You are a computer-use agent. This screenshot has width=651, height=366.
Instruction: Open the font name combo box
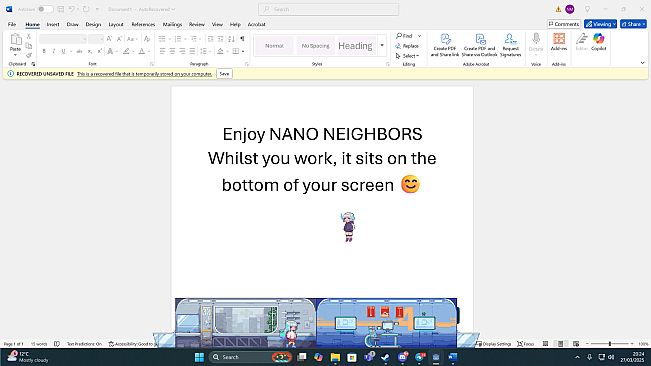[63, 39]
